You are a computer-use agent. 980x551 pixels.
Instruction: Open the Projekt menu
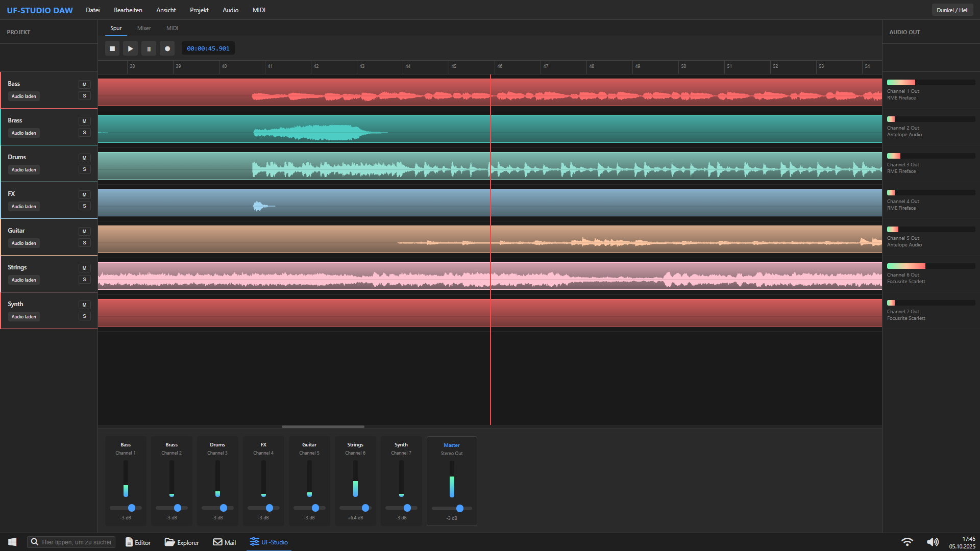(x=199, y=10)
